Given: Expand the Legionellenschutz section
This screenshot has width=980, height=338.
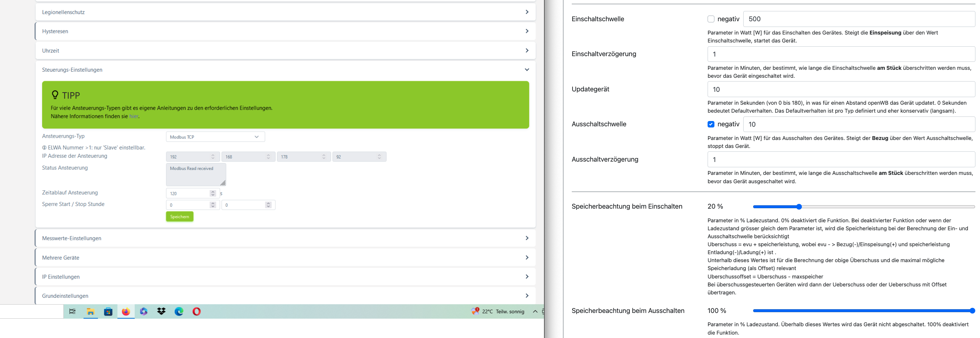Looking at the screenshot, I should [x=285, y=12].
